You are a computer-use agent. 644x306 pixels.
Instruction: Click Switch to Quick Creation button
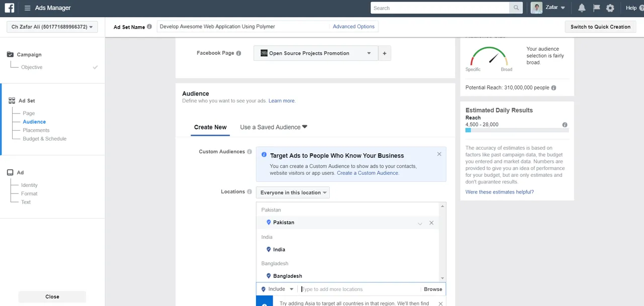[600, 27]
